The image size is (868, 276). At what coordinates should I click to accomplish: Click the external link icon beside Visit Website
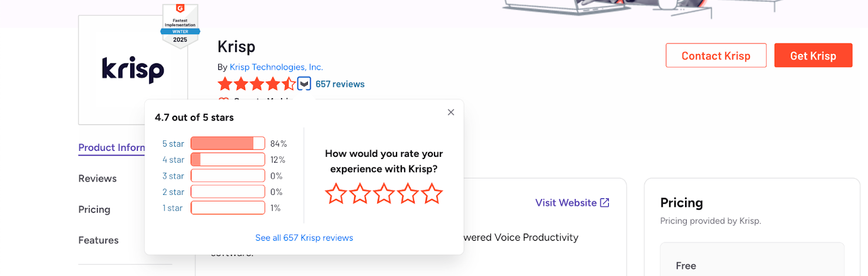click(605, 203)
